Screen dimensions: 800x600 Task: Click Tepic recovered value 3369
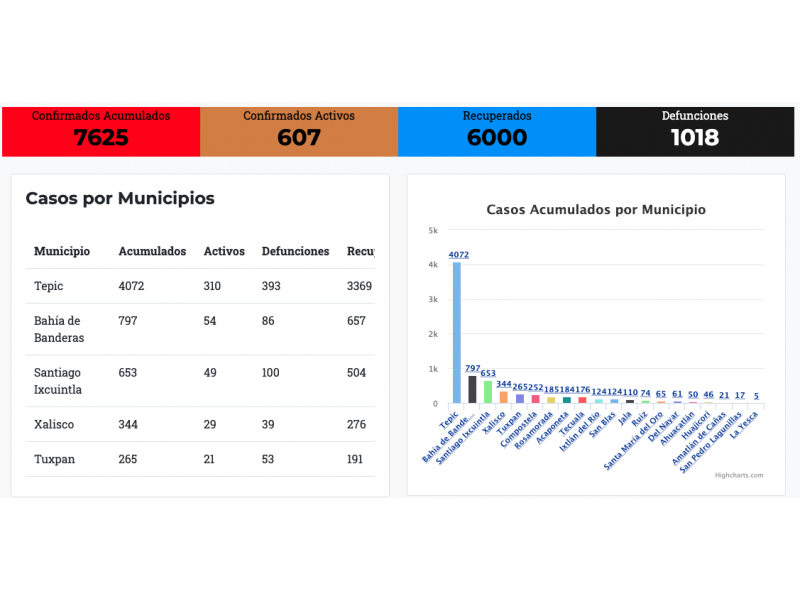(359, 286)
